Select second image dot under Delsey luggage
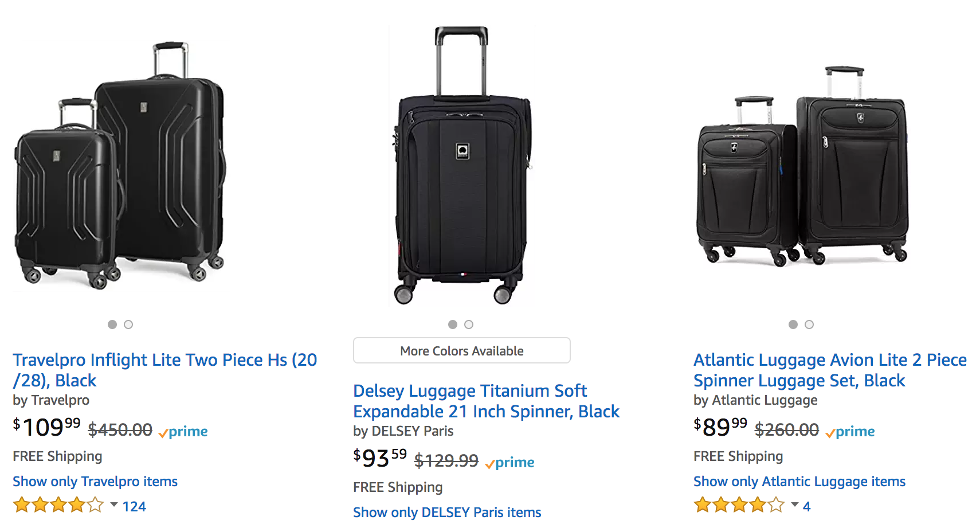This screenshot has width=980, height=524. 469,324
